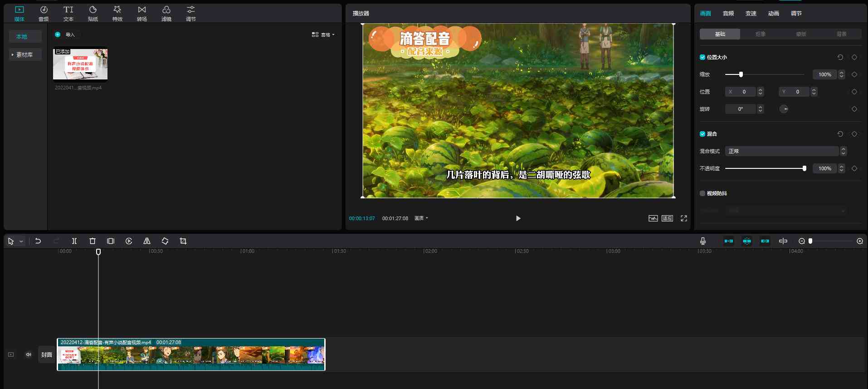The image size is (868, 389).
Task: Enter fullscreen preview mode
Action: tap(684, 218)
